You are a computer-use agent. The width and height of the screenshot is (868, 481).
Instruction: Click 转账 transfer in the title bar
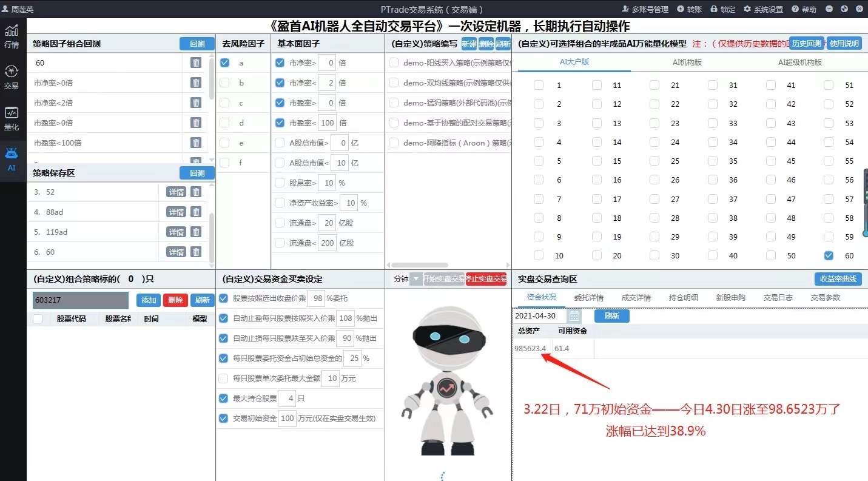(x=689, y=9)
